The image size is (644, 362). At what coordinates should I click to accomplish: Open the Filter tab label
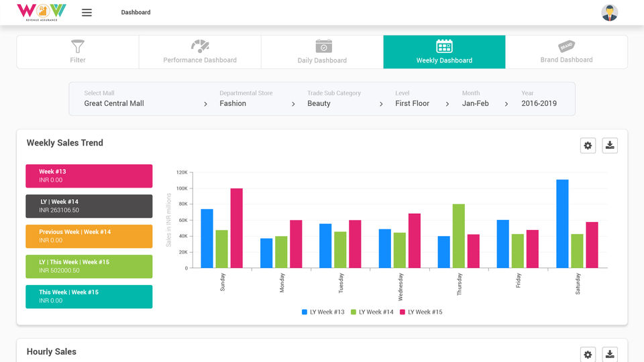78,60
